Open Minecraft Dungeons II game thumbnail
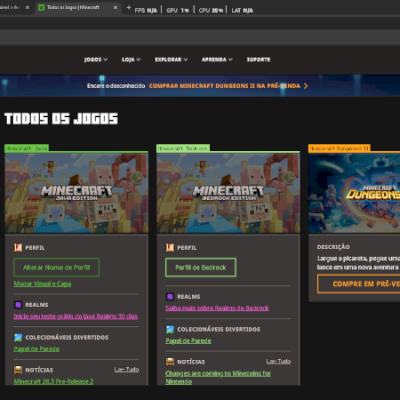400x400 pixels. point(354,193)
